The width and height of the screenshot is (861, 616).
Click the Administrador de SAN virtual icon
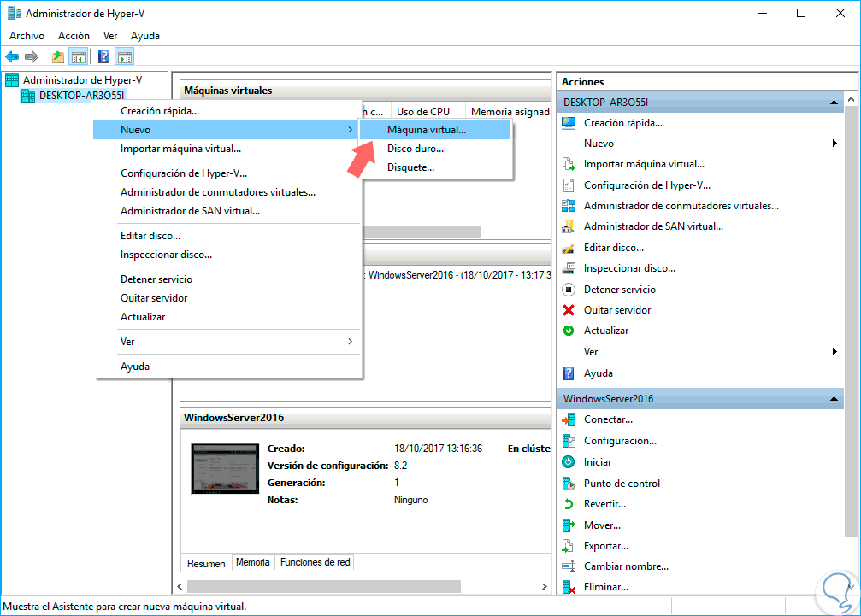click(x=569, y=226)
